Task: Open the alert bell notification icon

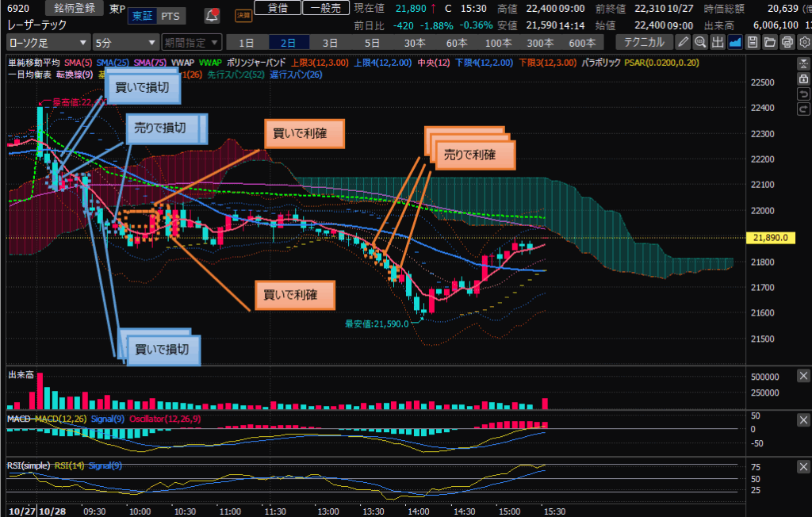Action: [212, 15]
